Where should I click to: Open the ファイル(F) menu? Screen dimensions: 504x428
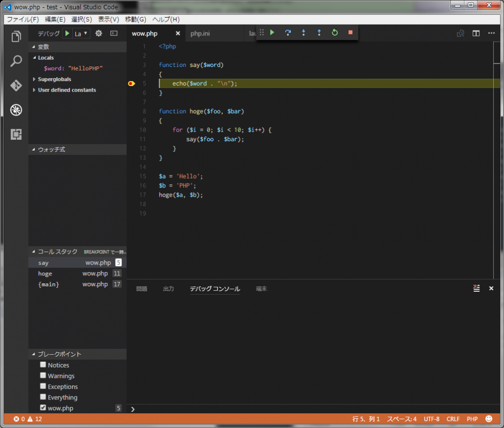coord(23,19)
